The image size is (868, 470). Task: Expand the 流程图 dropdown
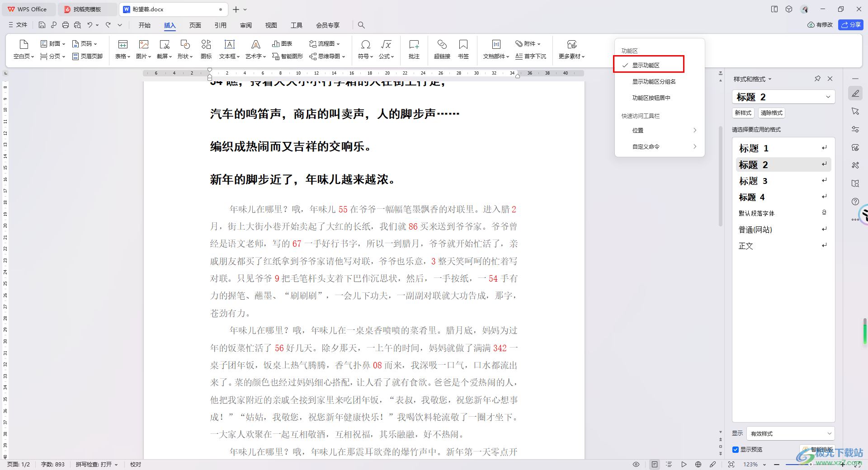[x=325, y=44]
